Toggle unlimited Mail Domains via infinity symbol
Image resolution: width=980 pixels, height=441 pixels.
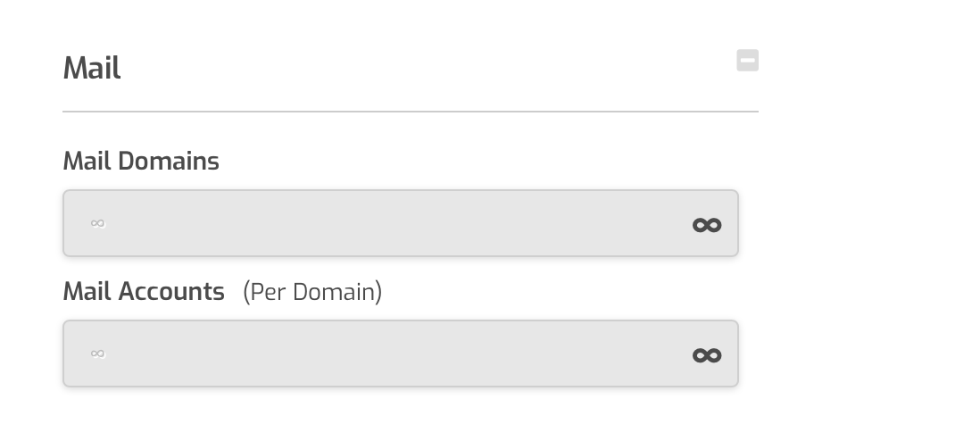[707, 225]
